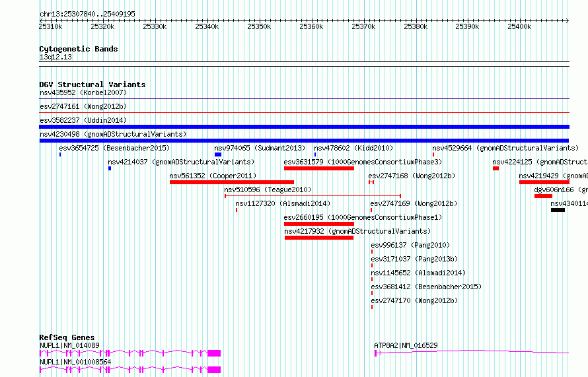Click the chr13:25307840..25409195 coordinate text

click(x=87, y=14)
